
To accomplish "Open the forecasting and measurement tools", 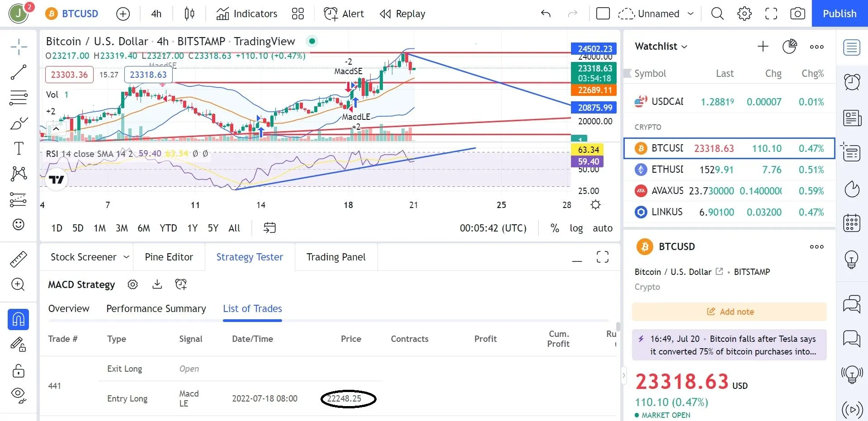I will [19, 199].
